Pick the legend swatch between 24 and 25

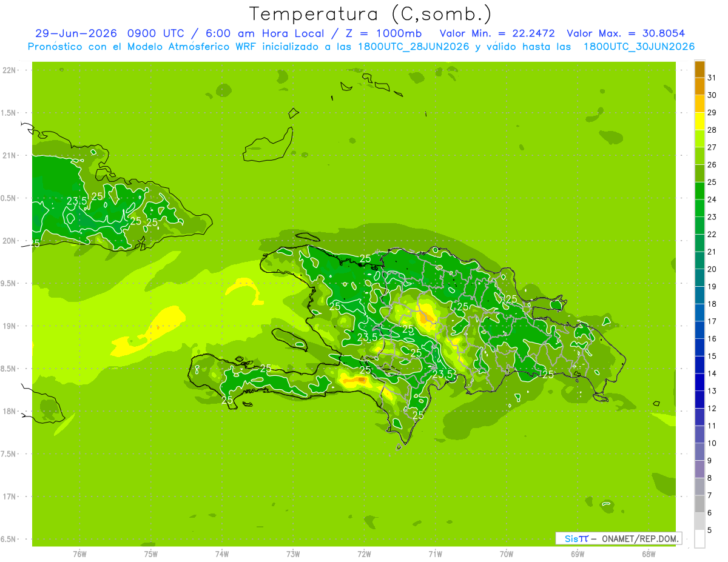[x=699, y=190]
